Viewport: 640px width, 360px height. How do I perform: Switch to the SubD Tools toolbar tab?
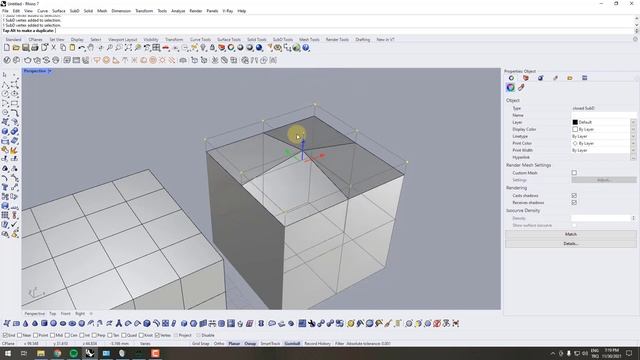[282, 40]
